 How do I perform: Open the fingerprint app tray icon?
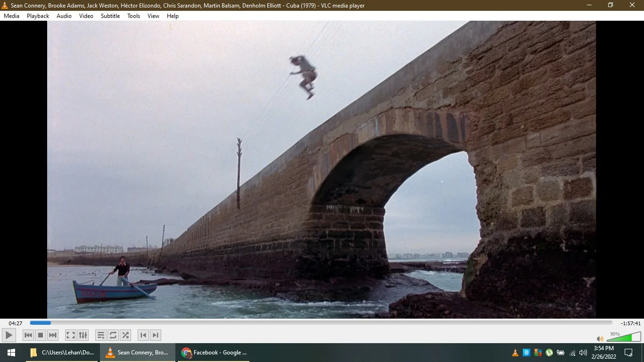(527, 353)
